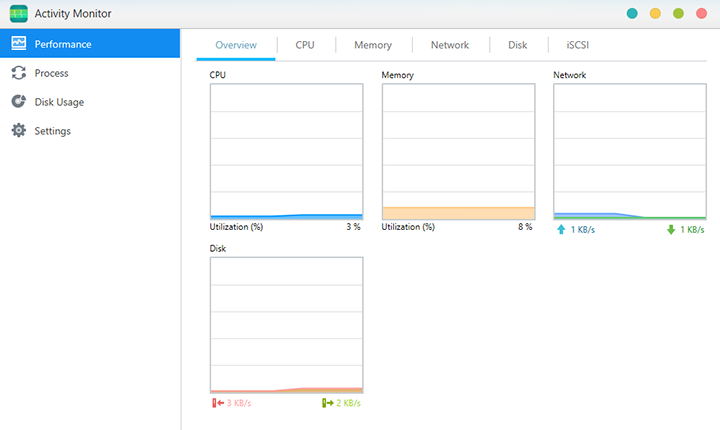The image size is (720, 430).
Task: Click the red disk read icon
Action: [215, 403]
